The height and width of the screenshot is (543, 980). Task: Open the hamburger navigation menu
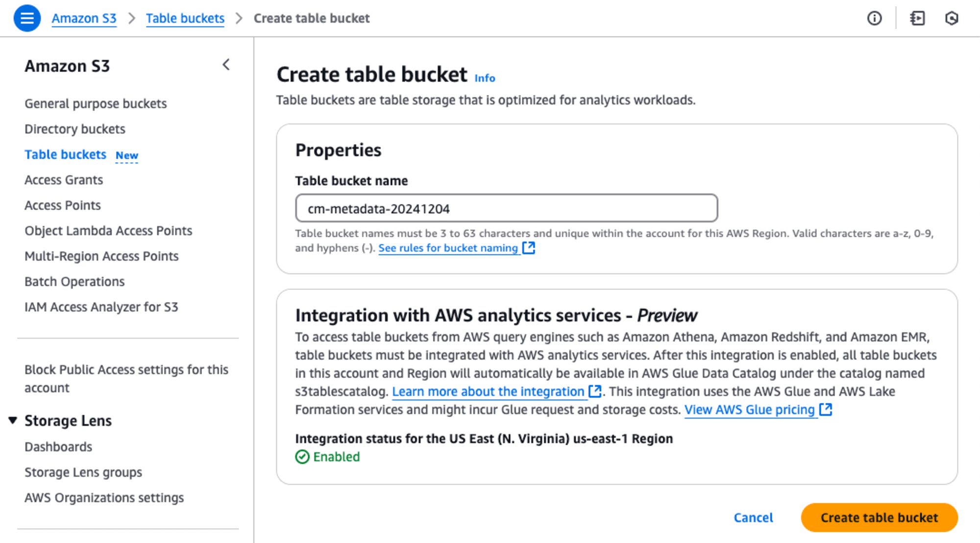(x=27, y=18)
